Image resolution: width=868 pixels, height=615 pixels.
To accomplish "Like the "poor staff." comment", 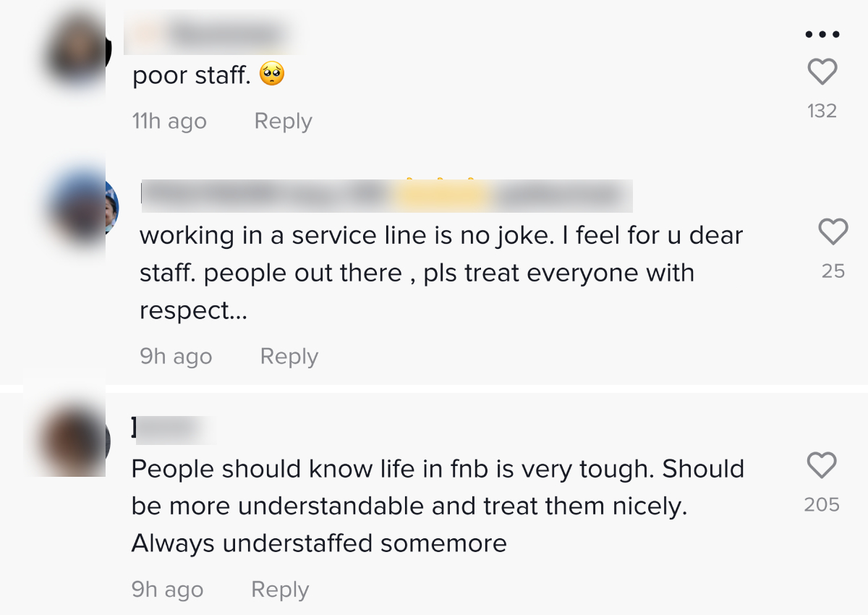I will tap(822, 72).
